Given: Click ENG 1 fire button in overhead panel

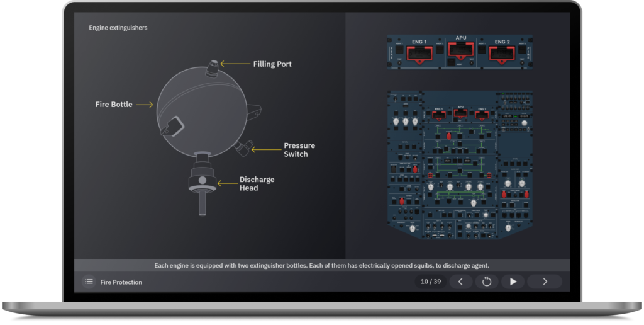Looking at the screenshot, I should click(x=438, y=115).
